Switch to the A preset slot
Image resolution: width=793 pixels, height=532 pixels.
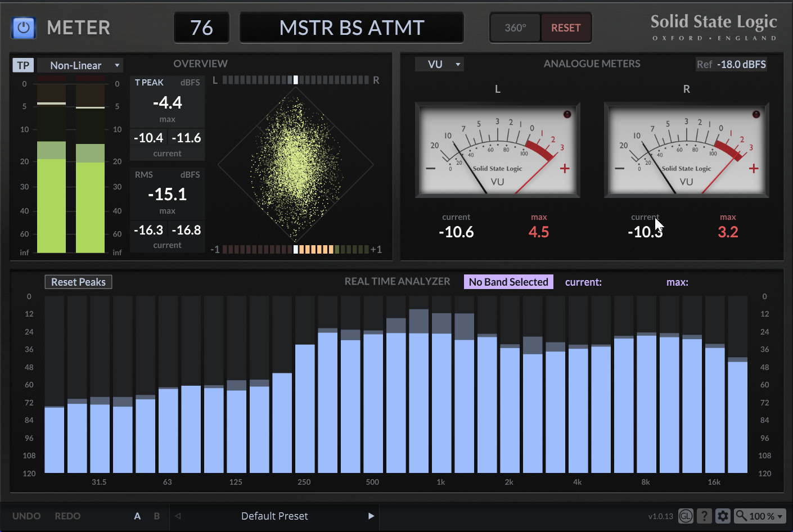[137, 516]
